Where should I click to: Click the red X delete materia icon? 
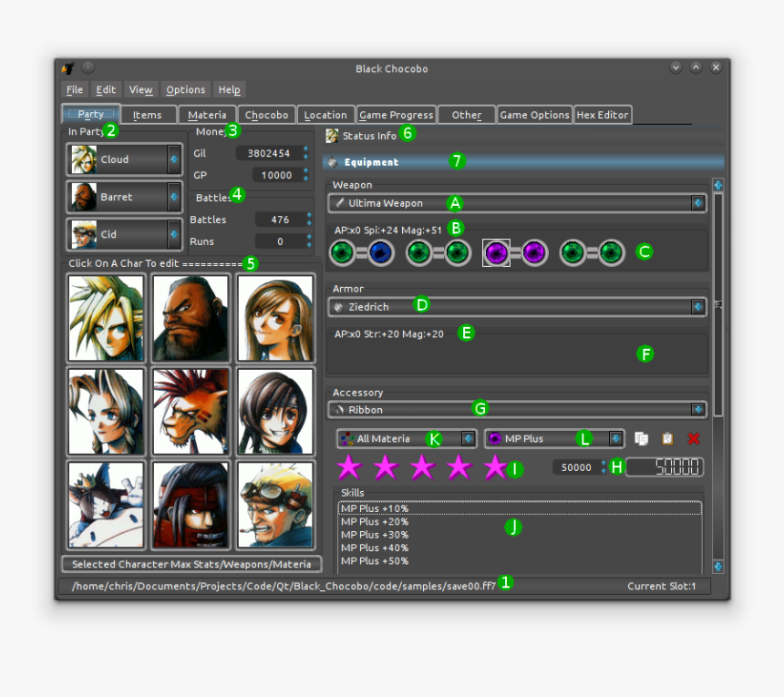(x=694, y=438)
